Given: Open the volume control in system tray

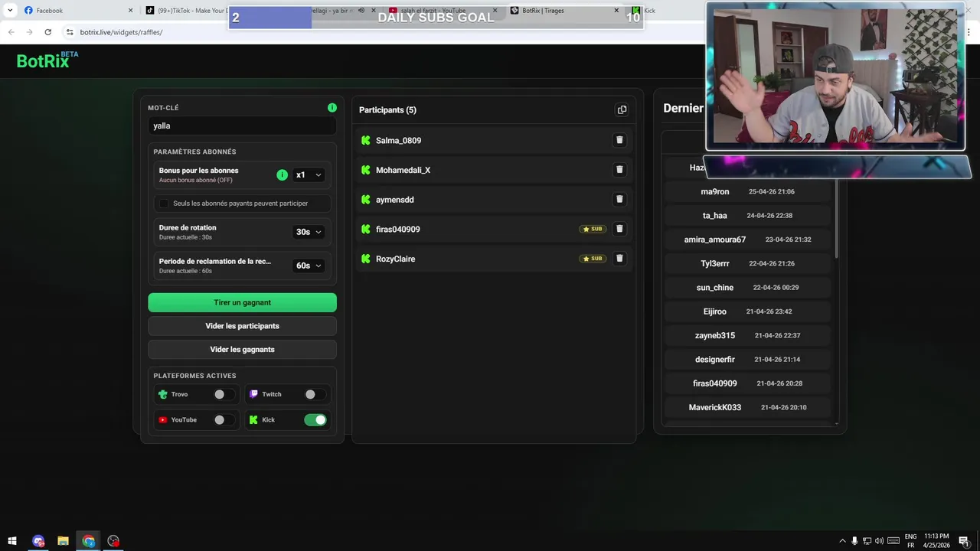Looking at the screenshot, I should [x=879, y=541].
